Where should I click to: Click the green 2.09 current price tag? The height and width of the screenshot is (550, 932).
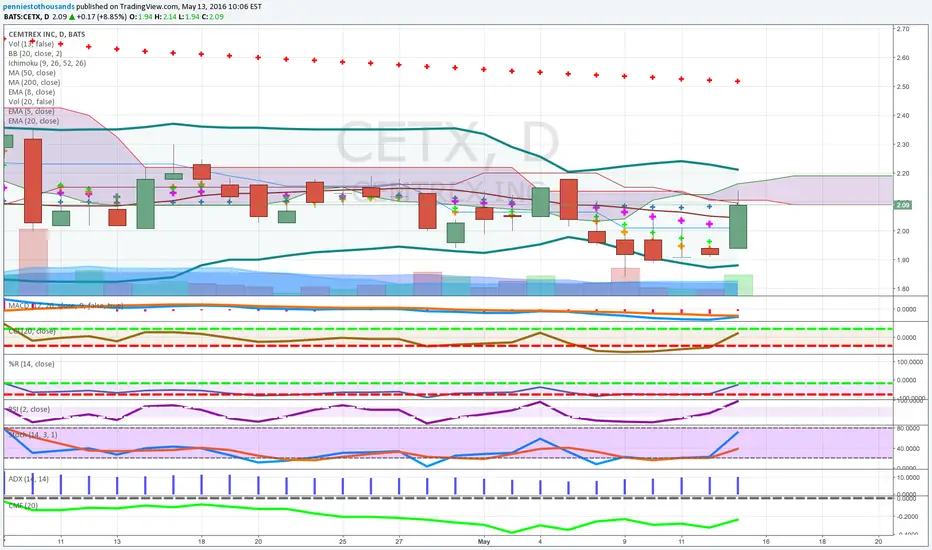point(903,205)
